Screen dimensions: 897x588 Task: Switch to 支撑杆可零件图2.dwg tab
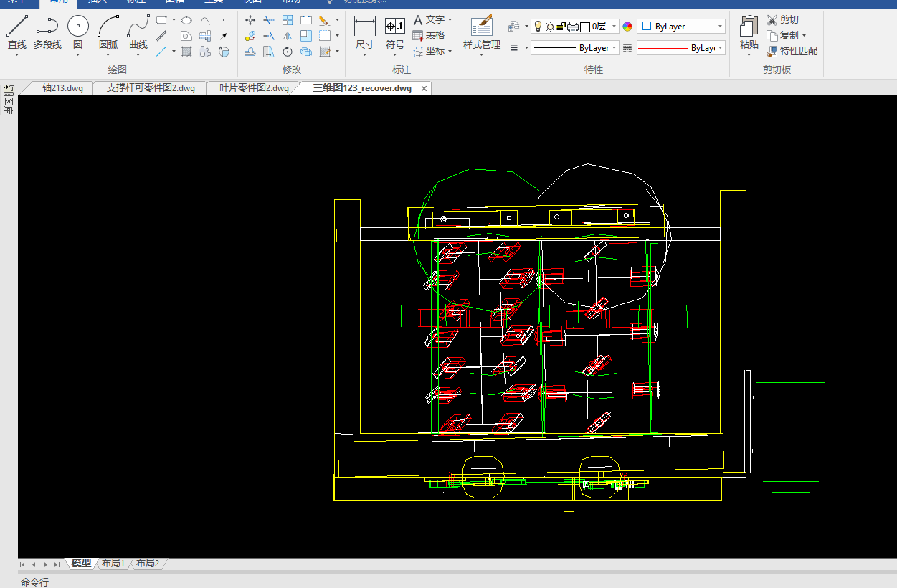coord(151,88)
